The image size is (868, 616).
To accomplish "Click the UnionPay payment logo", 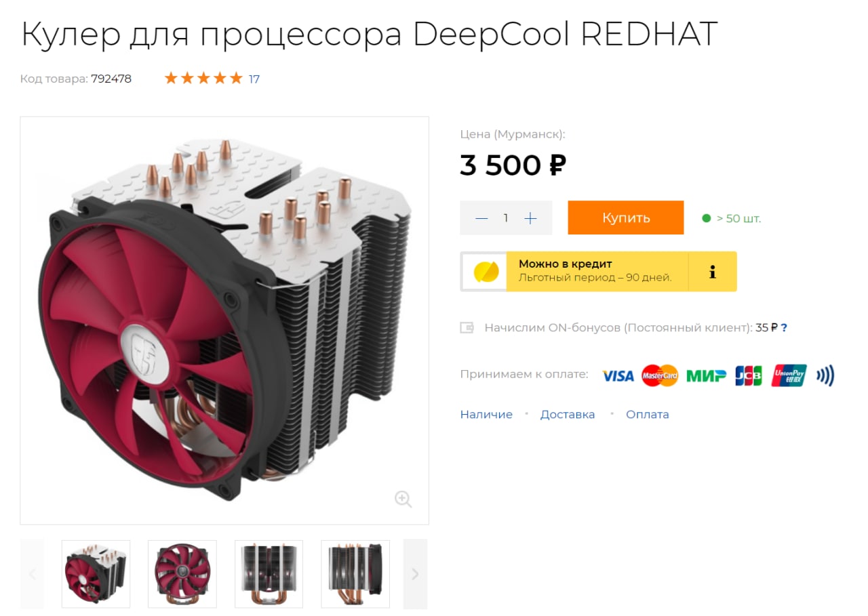I will click(x=789, y=375).
